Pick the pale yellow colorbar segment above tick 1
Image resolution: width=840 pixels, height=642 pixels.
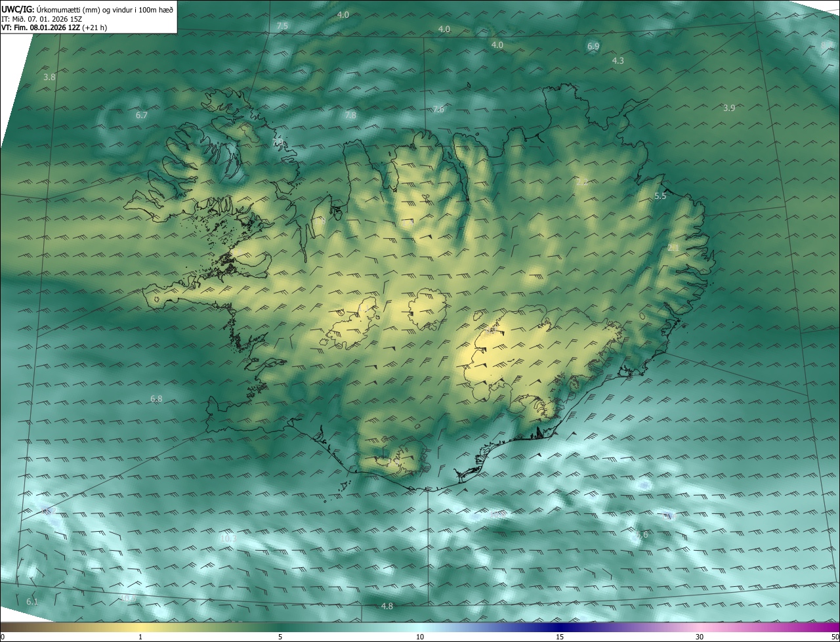coord(140,628)
